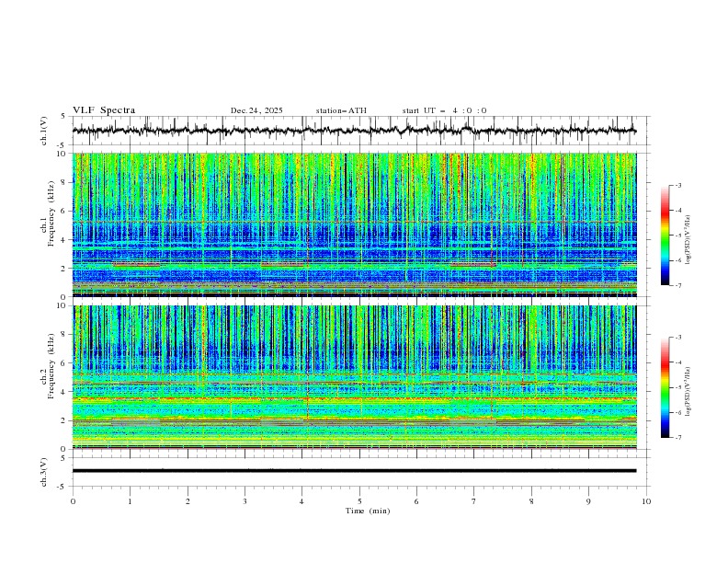Viewport: 728px width, 563px height.
Task: Click the ch.1 color scale bar
Action: pyautogui.click(x=665, y=235)
